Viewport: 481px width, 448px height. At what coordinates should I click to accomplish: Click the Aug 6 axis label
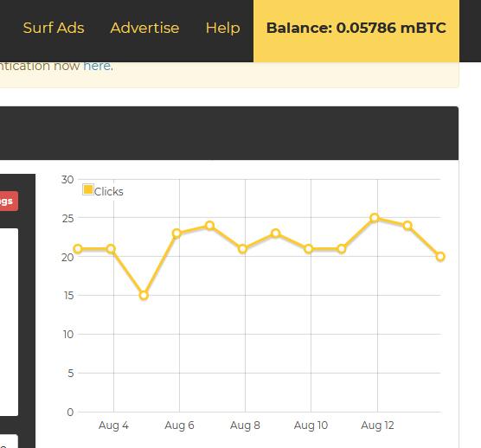179,426
